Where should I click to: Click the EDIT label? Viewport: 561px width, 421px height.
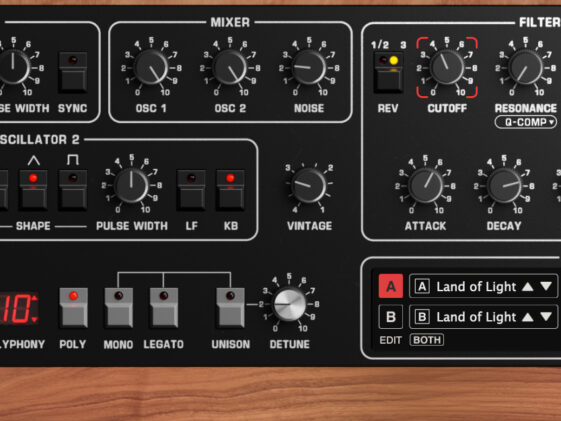[391, 340]
